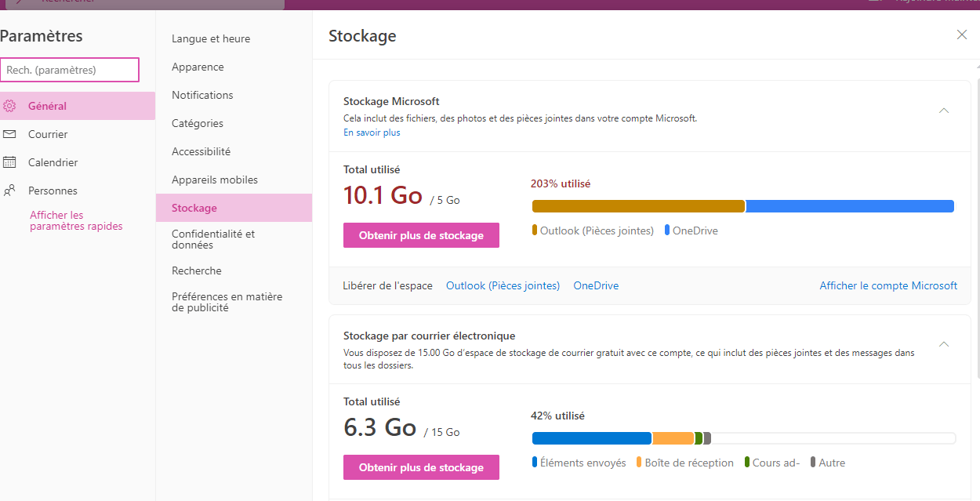980x501 pixels.
Task: Open Afficher le compte Microsoft link
Action: (x=888, y=285)
